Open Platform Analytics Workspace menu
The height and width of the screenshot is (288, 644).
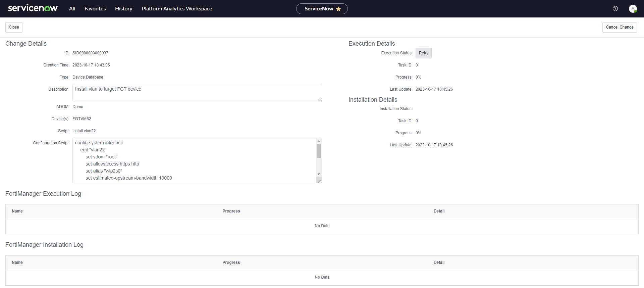coord(177,9)
